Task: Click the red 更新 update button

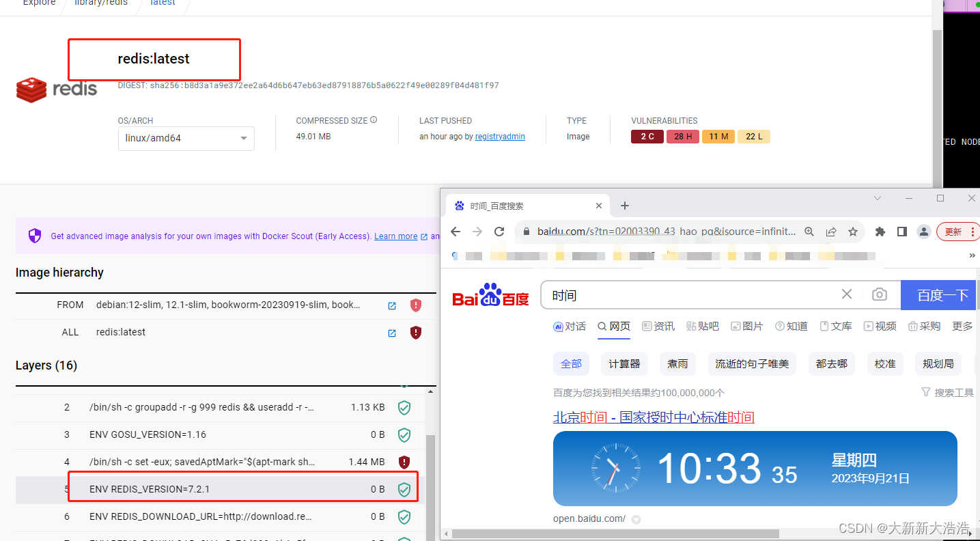Action: (x=957, y=232)
